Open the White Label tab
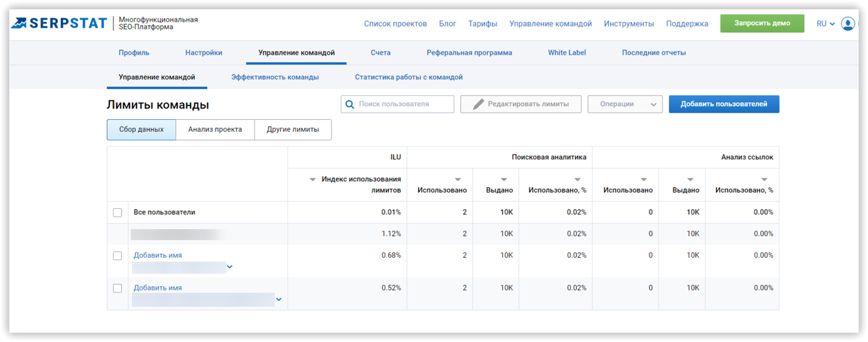Screen dimensions: 868x342 (x=567, y=53)
